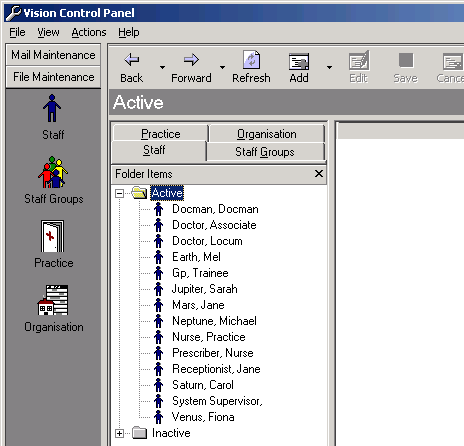The image size is (464, 446).
Task: Expand the Inactive folder tree node
Action: coord(119,433)
